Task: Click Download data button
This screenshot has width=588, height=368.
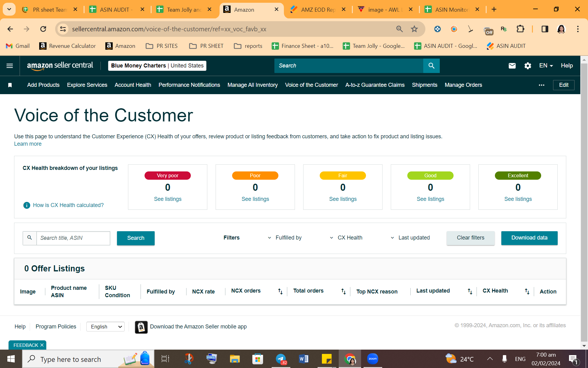Action: point(529,238)
